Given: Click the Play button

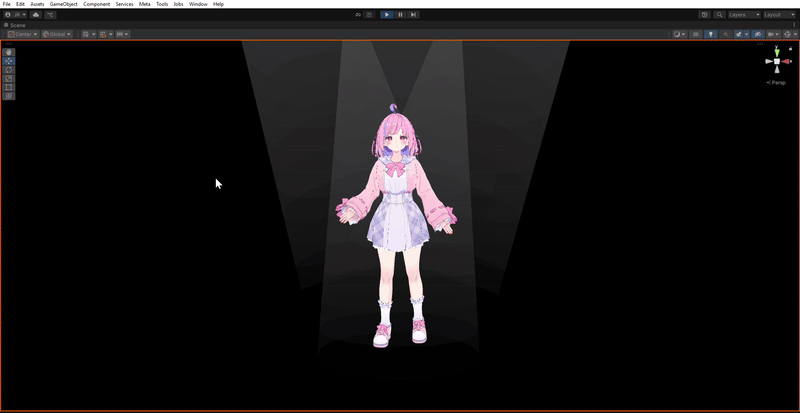Looking at the screenshot, I should coord(387,15).
